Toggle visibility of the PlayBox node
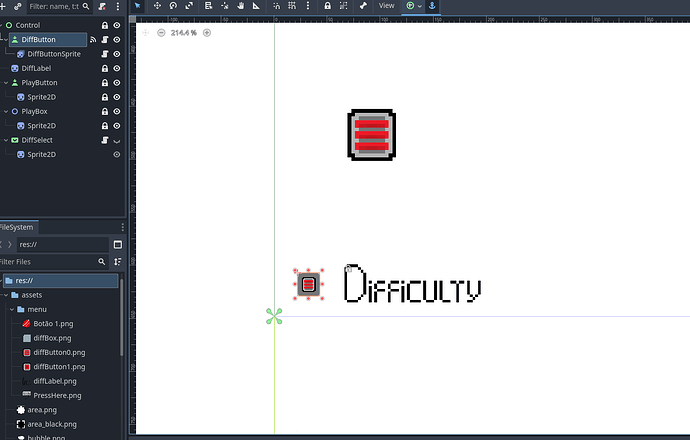This screenshot has width=690, height=440. click(117, 111)
